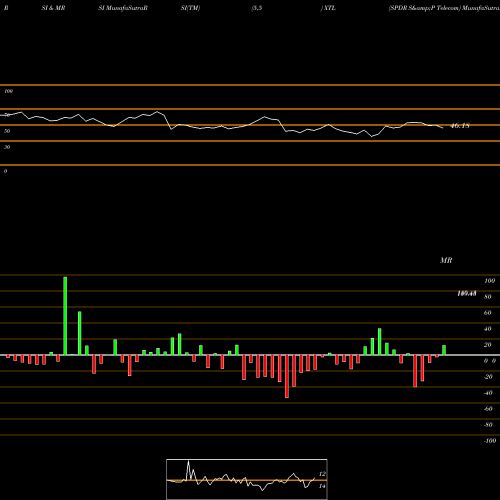Click the '(5,5' parameter text in header
The width and height of the screenshot is (500, 500).
point(257,8)
